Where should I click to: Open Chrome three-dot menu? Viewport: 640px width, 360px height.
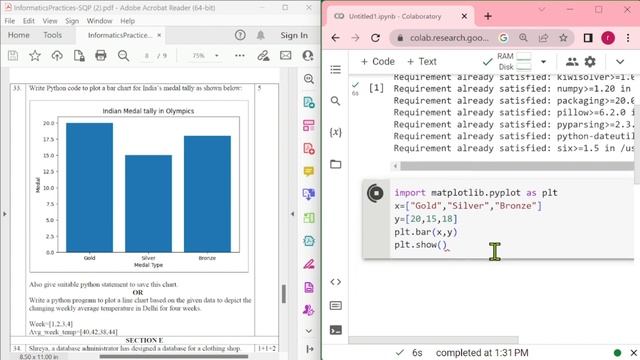click(628, 38)
